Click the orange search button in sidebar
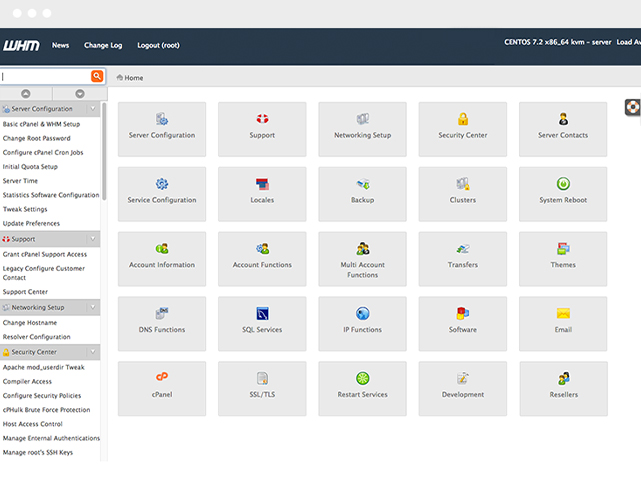 [97, 76]
